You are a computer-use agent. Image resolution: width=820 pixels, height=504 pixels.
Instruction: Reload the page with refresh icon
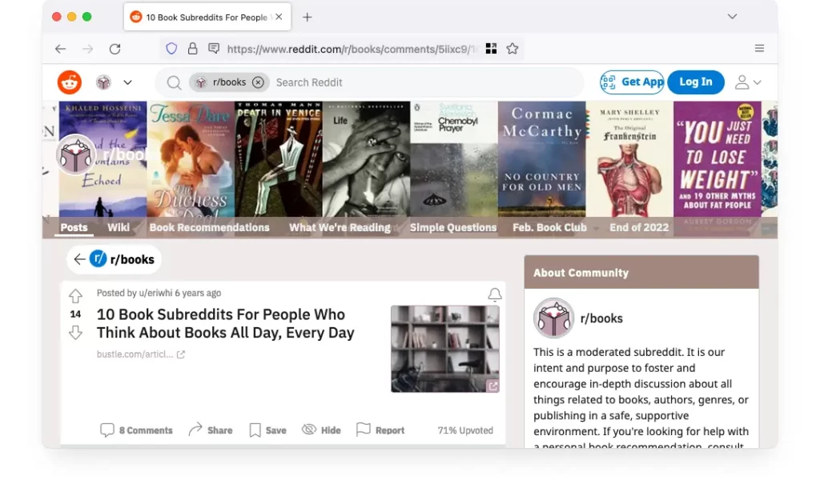(115, 49)
